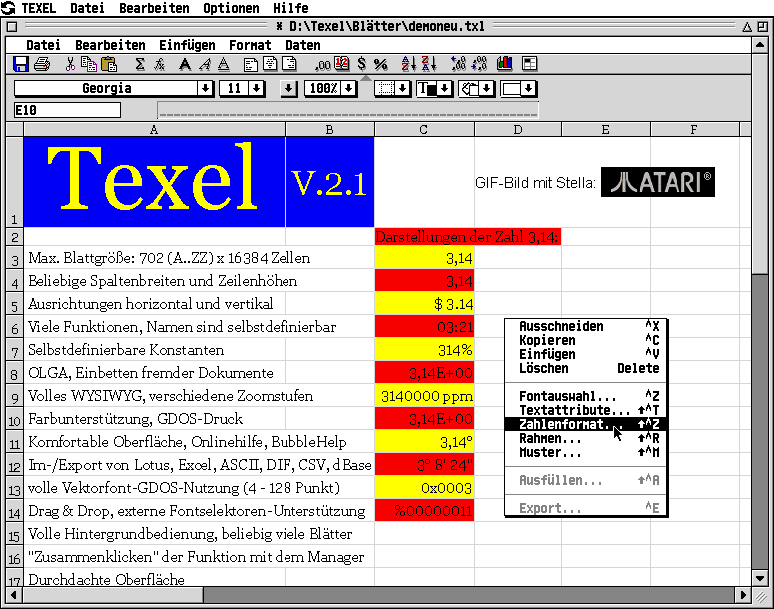The height and width of the screenshot is (609, 774).
Task: Click the first decimal places arrow icon
Action: point(458,64)
